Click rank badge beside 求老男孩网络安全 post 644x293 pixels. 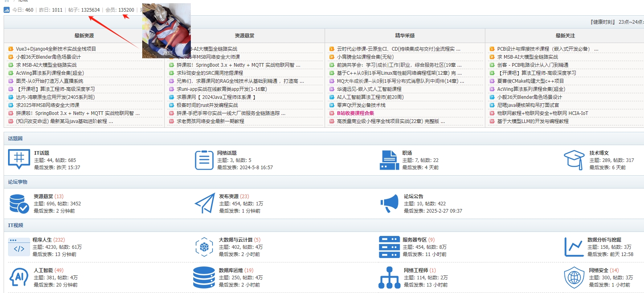172,121
